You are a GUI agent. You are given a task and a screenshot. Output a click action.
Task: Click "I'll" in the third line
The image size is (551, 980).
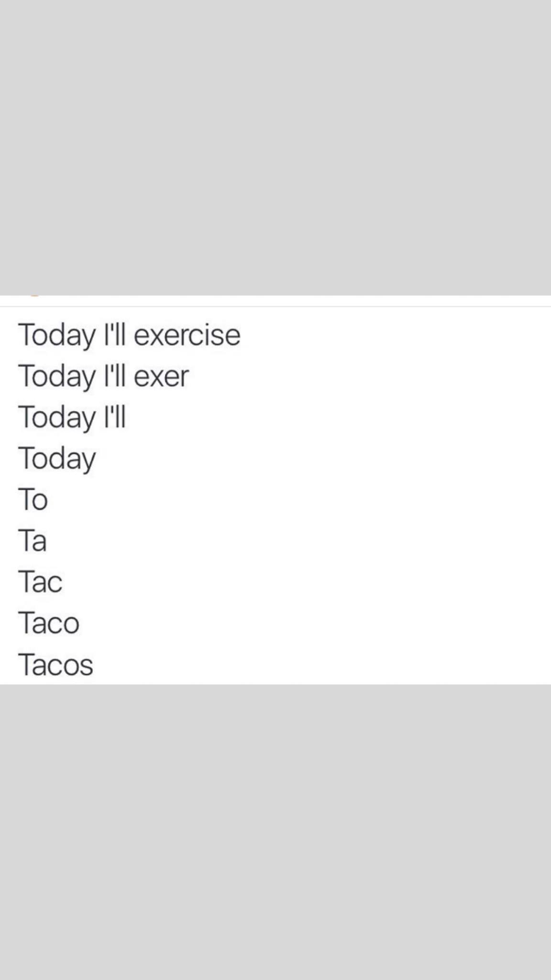tap(115, 417)
